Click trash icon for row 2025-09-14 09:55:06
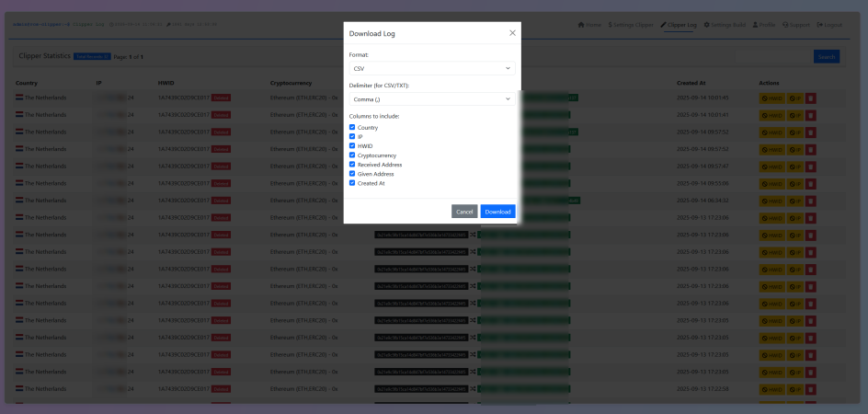The width and height of the screenshot is (868, 414). click(x=810, y=183)
